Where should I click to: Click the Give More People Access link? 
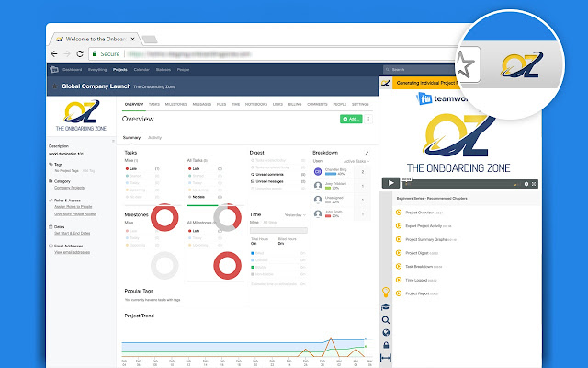pyautogui.click(x=75, y=214)
